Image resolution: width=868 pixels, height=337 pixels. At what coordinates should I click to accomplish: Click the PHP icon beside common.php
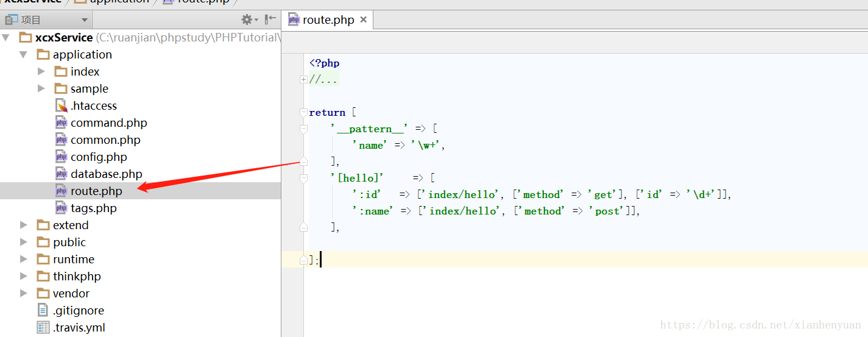pos(61,140)
